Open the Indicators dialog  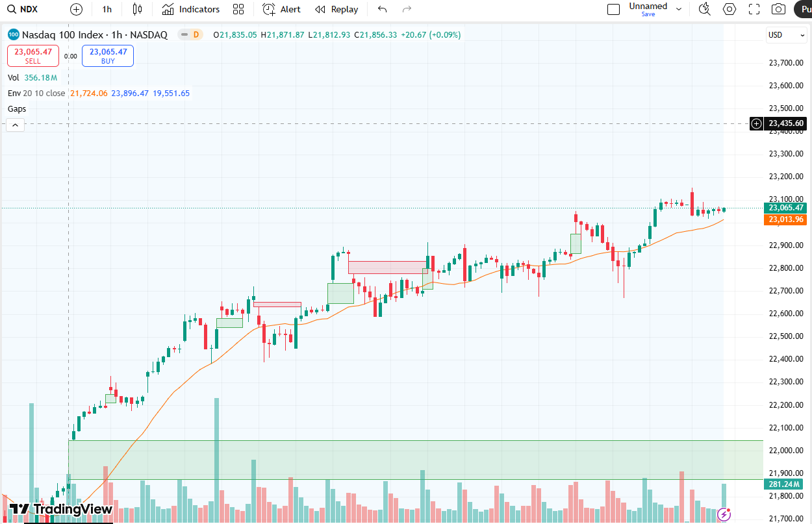(x=191, y=9)
